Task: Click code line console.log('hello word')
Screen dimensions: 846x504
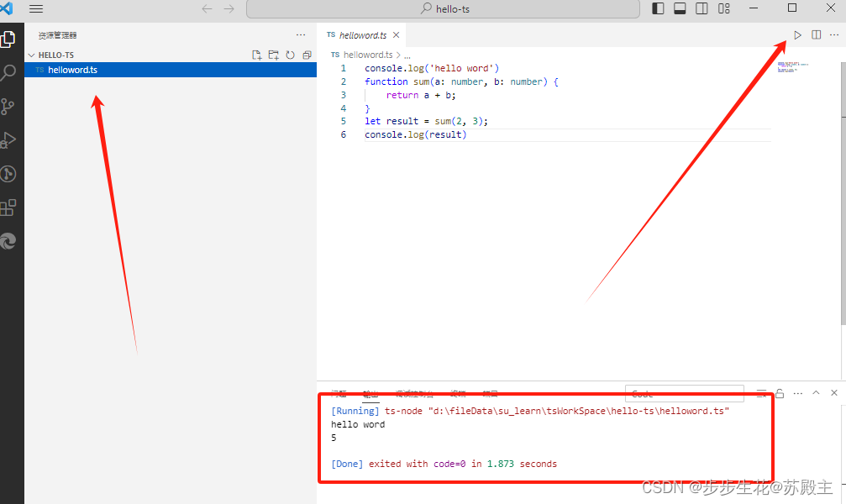Action: (432, 69)
